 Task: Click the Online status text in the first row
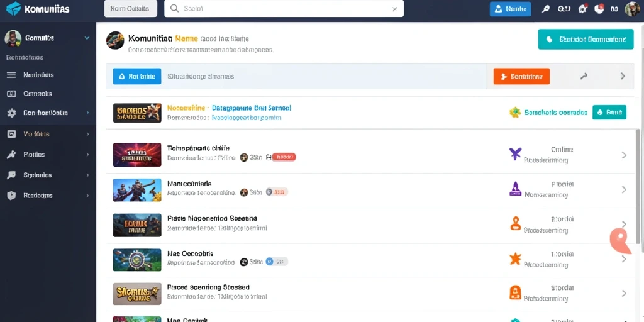(x=562, y=150)
